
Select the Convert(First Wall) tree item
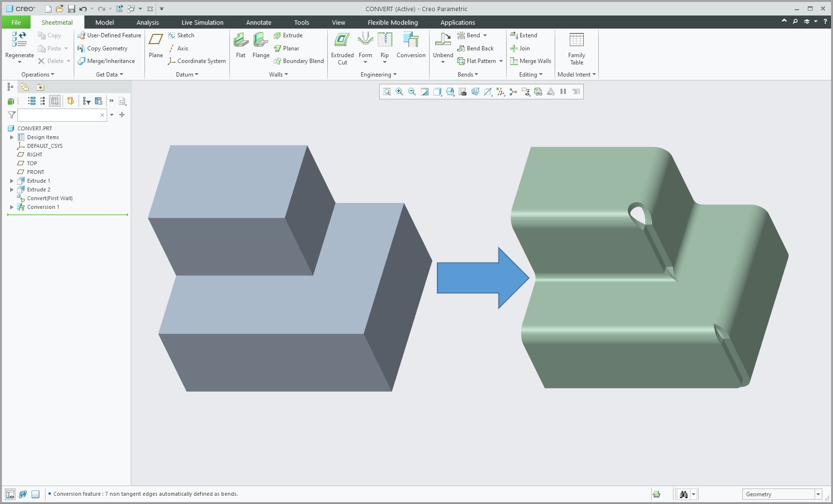pyautogui.click(x=45, y=198)
